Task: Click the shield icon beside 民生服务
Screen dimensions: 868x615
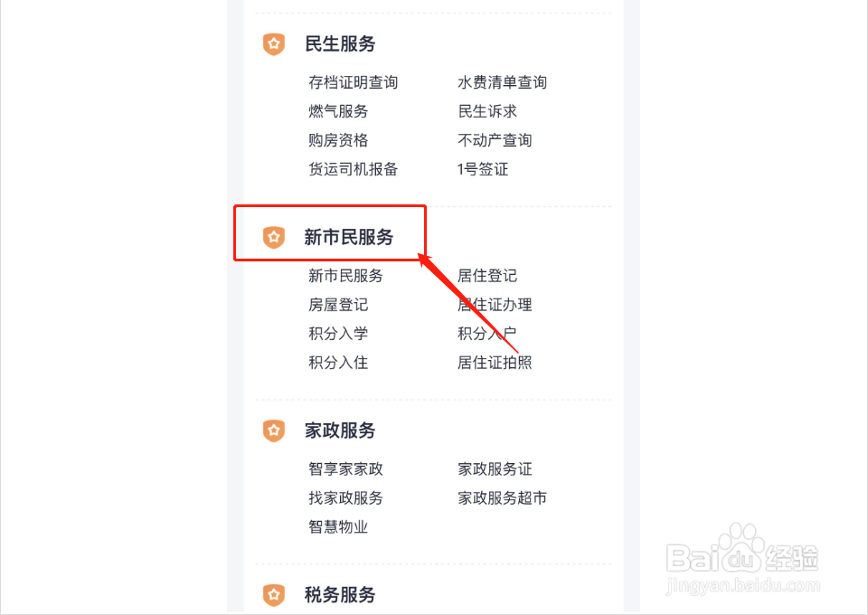Action: pos(273,43)
